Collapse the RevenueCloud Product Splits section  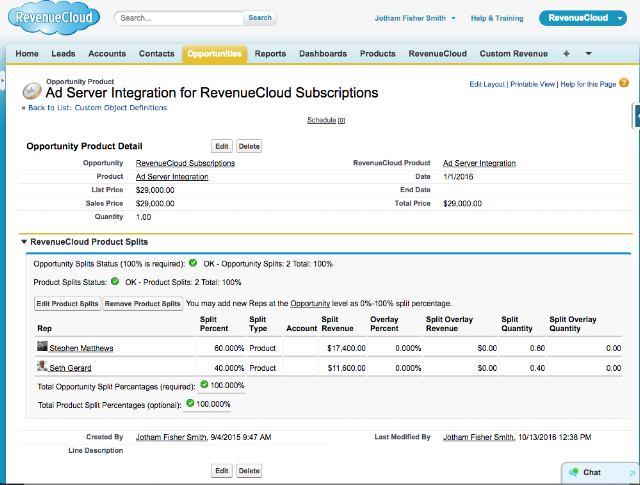tap(24, 242)
